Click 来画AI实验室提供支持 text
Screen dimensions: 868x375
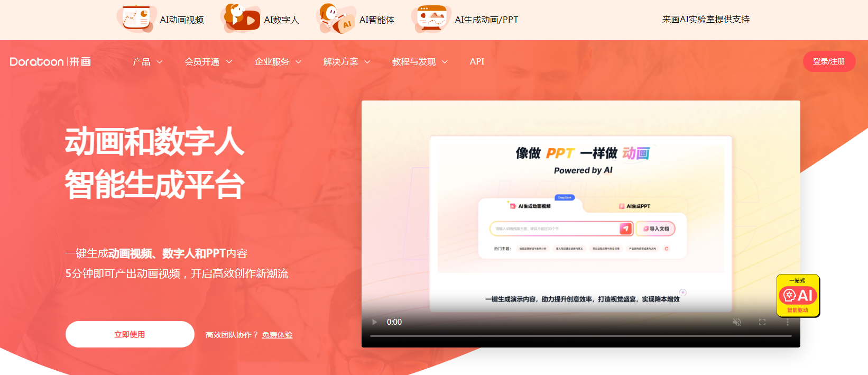(706, 19)
